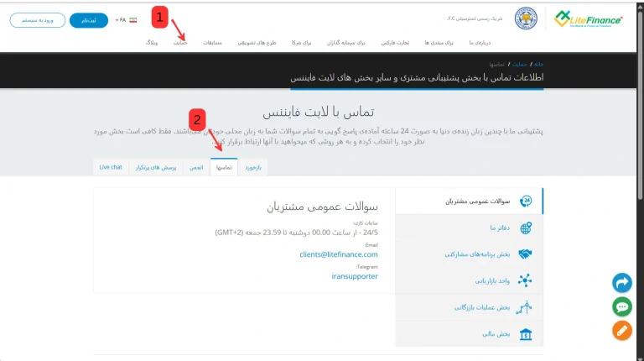Select the تماسها tab

tap(224, 167)
